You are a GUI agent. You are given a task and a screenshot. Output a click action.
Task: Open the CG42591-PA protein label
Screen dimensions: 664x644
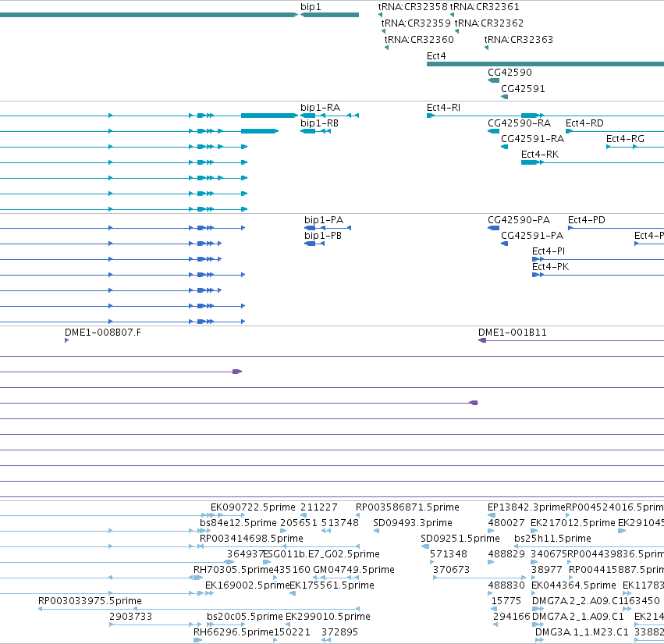[532, 236]
